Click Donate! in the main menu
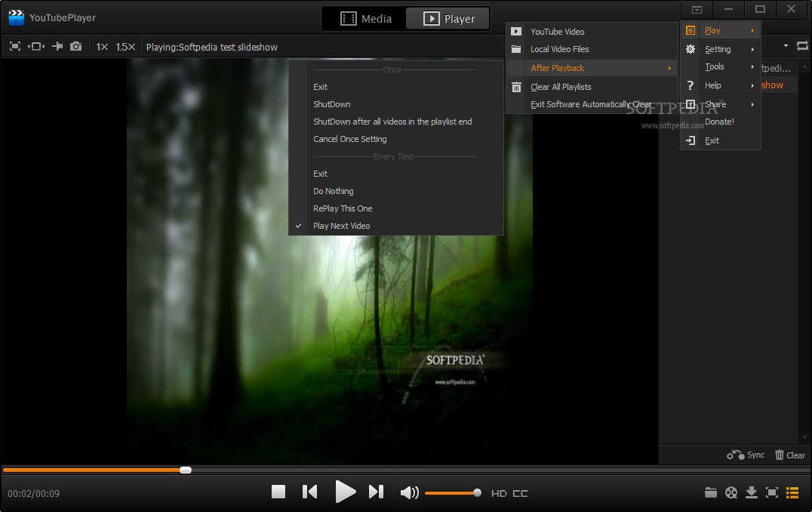The image size is (812, 512). tap(719, 122)
